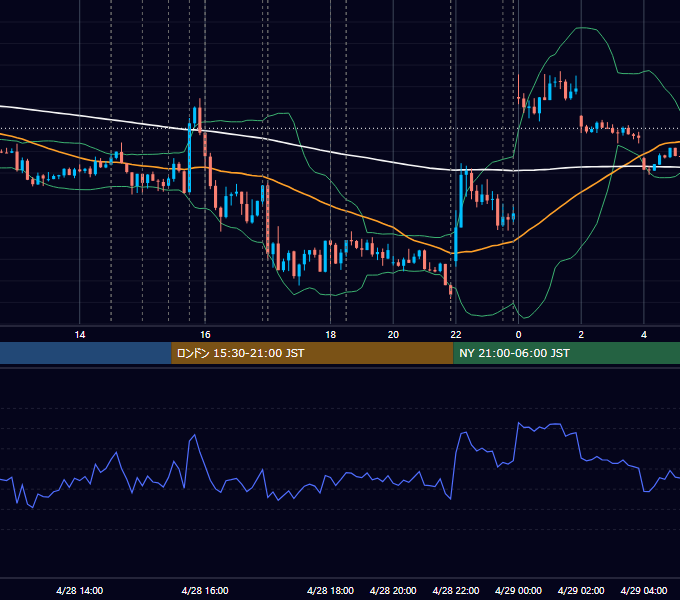680x600 pixels.
Task: Click the 16 hour label on price chart axis
Action: pos(205,335)
